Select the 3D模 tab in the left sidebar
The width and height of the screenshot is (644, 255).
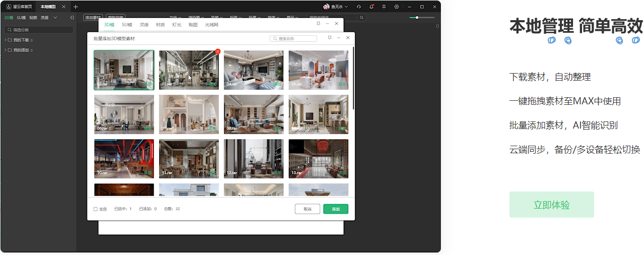pos(9,18)
